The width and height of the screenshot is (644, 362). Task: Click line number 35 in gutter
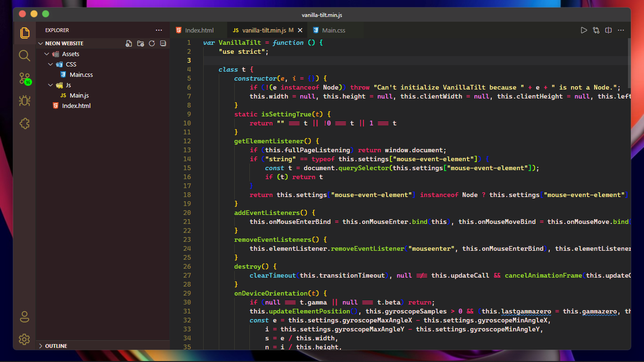187,347
